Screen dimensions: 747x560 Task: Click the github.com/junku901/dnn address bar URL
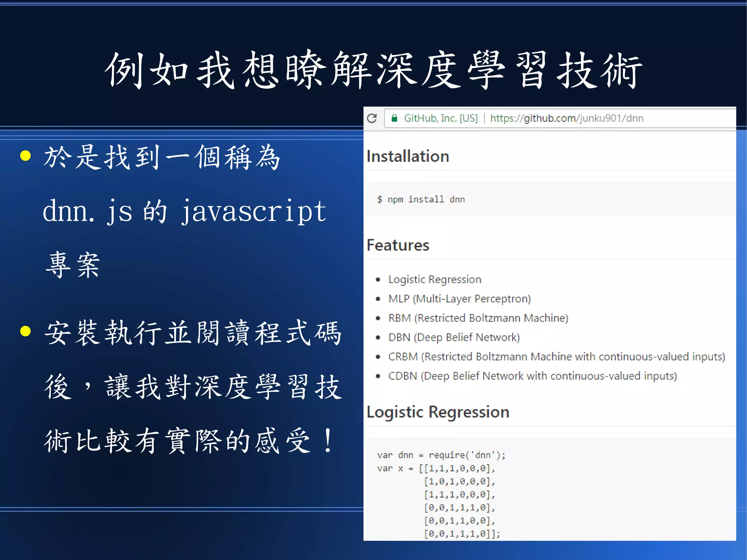click(x=566, y=118)
